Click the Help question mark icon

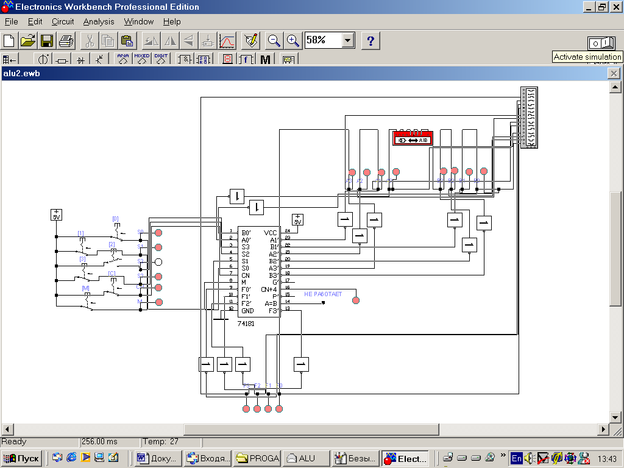click(370, 41)
